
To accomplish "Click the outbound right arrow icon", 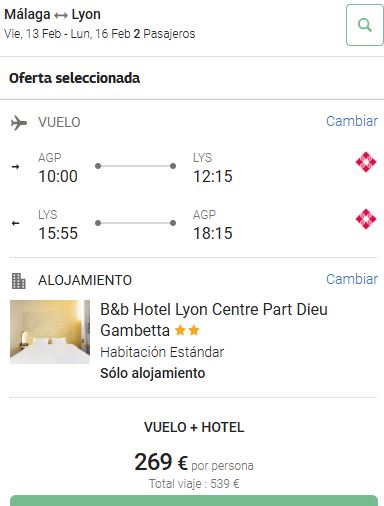I will pyautogui.click(x=15, y=167).
